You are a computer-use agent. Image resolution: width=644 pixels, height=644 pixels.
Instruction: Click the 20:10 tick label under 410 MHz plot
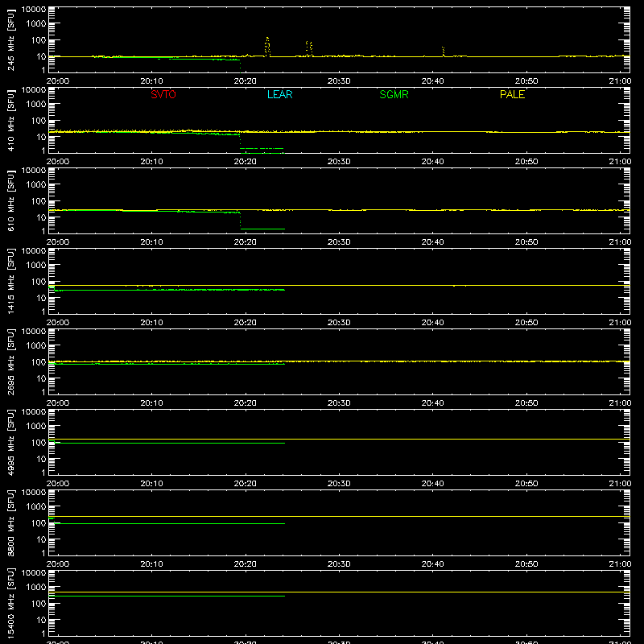click(151, 162)
